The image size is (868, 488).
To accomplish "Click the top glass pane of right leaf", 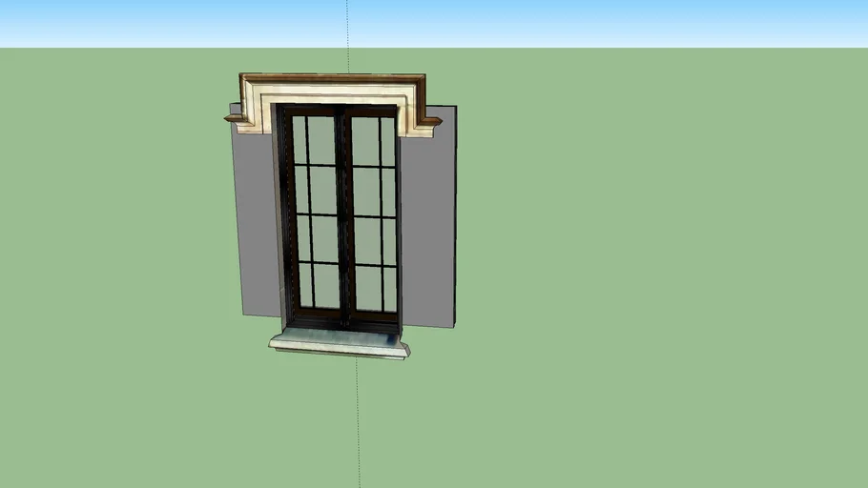I will tap(367, 141).
